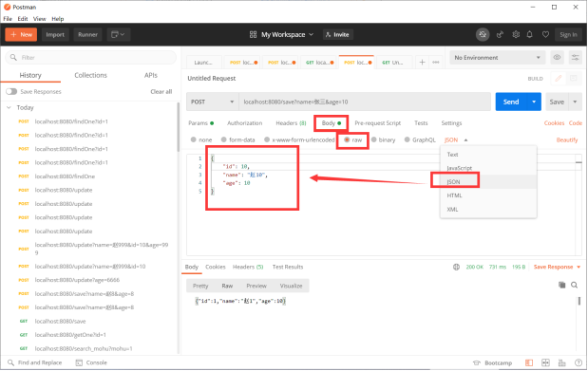This screenshot has width=588, height=371.
Task: Click the Invite button
Action: click(x=337, y=34)
